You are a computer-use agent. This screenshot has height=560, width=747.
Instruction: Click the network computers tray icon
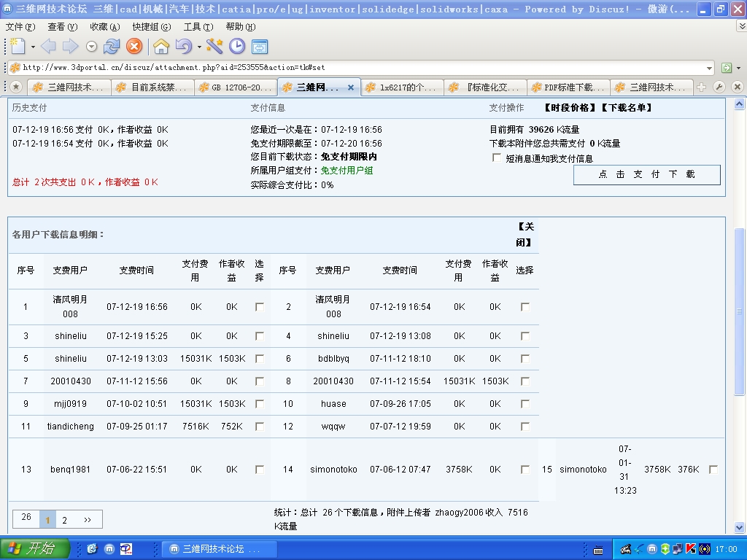point(678,549)
